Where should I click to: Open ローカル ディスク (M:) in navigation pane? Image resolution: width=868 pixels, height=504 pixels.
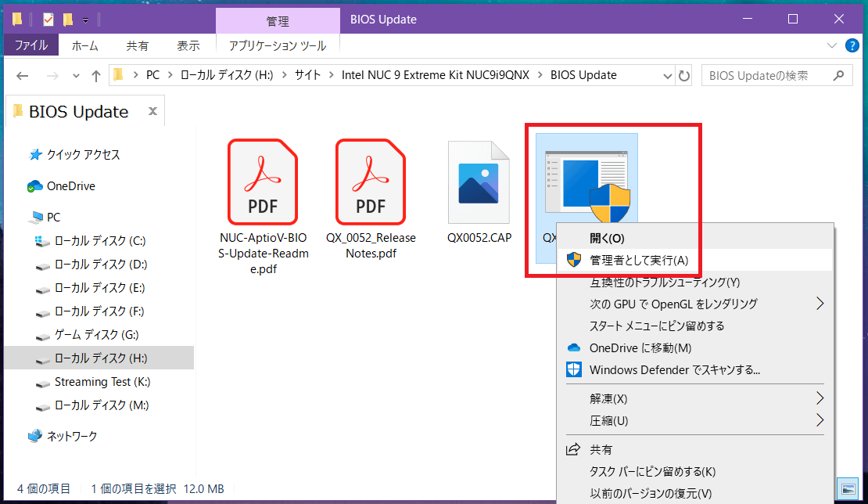[x=102, y=405]
